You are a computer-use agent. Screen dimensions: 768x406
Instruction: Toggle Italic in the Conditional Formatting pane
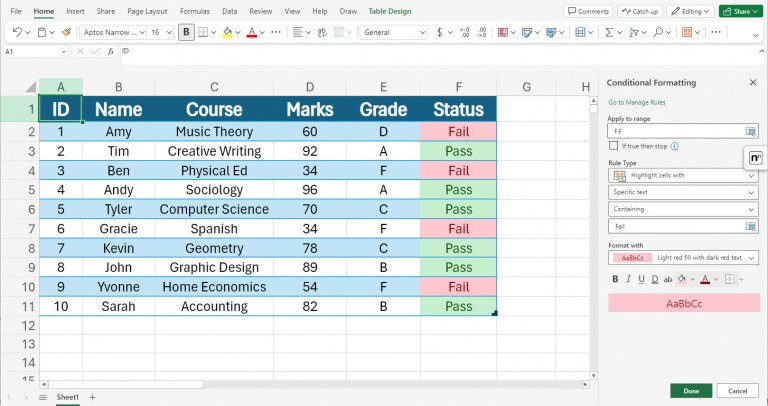(628, 279)
